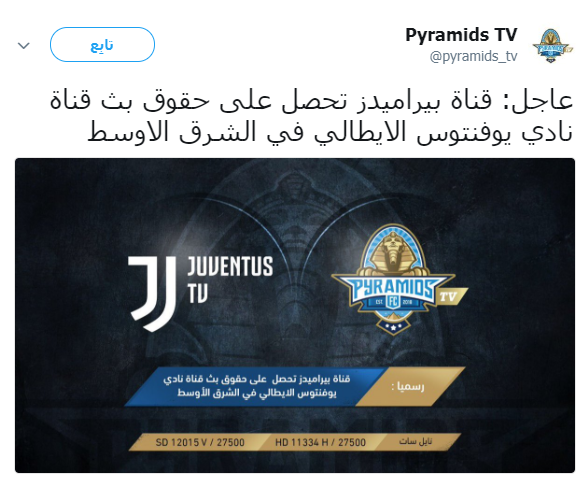Open the attached tweet image
This screenshot has width=578, height=487.
pyautogui.click(x=295, y=315)
